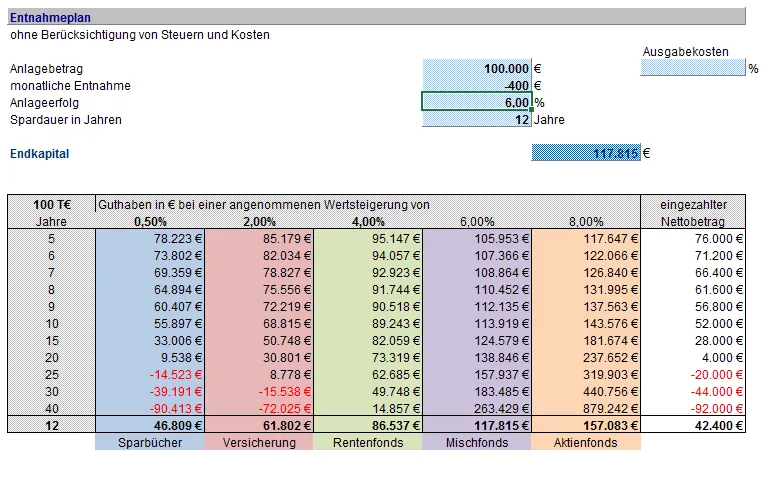Click the monatliche Entnahme label
This screenshot has height=477, width=764.
point(70,86)
